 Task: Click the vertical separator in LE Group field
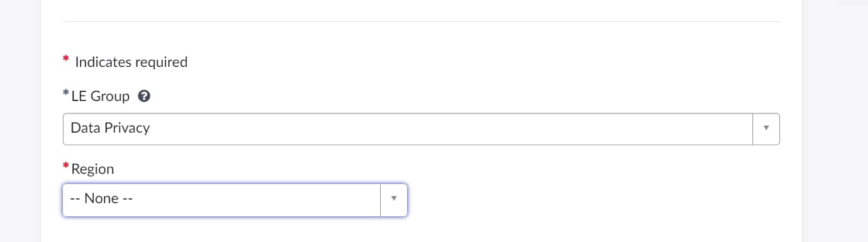tap(752, 128)
